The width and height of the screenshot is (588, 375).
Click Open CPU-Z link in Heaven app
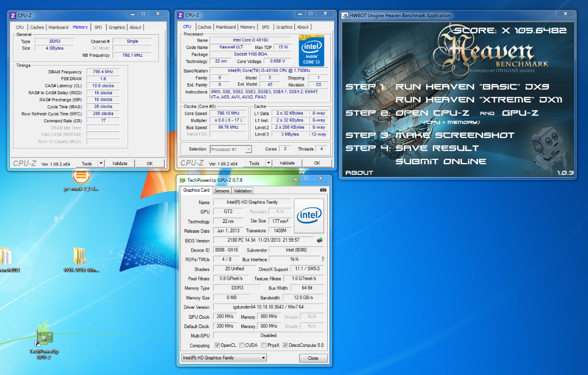pos(432,113)
